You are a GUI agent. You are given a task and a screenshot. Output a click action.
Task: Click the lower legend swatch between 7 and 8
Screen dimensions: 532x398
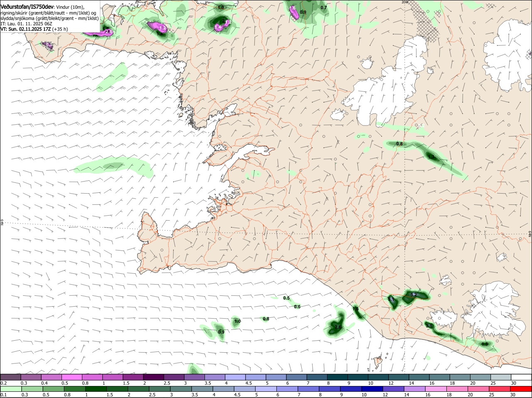tap(308, 388)
